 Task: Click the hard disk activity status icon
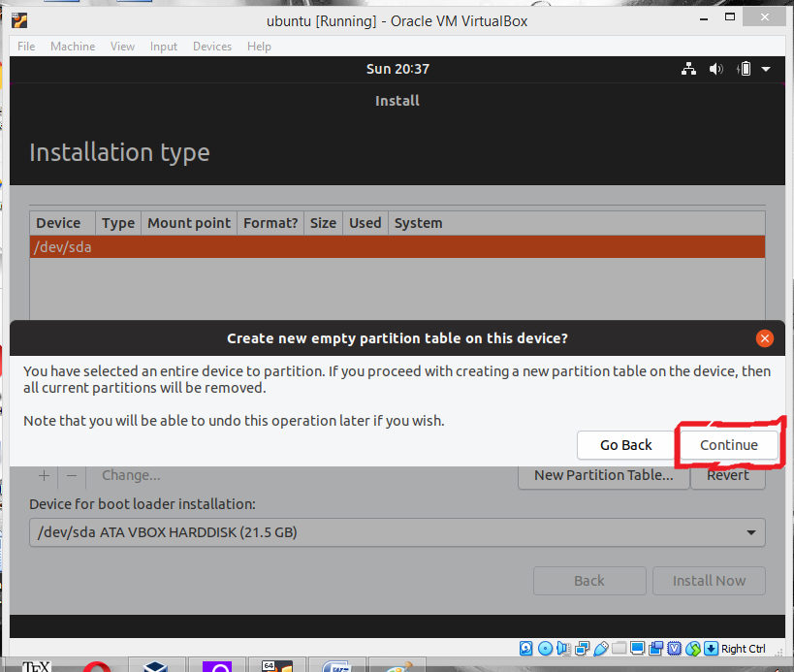pos(525,648)
